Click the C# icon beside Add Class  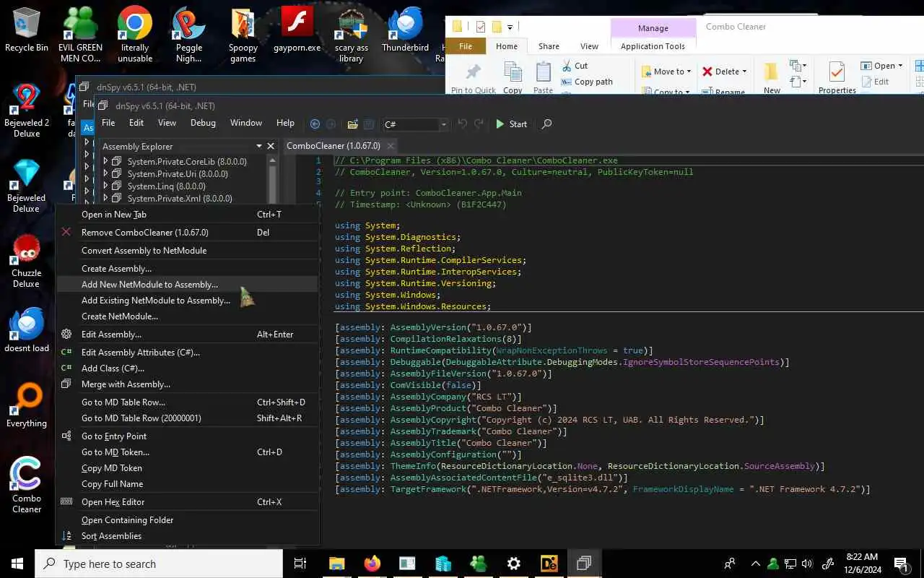[66, 368]
